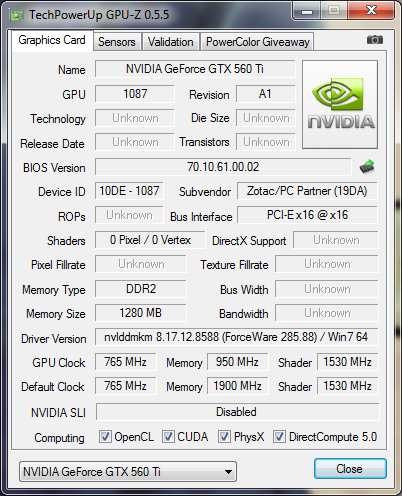
Task: Click the NVIDIA SLI Disabled field
Action: point(237,412)
